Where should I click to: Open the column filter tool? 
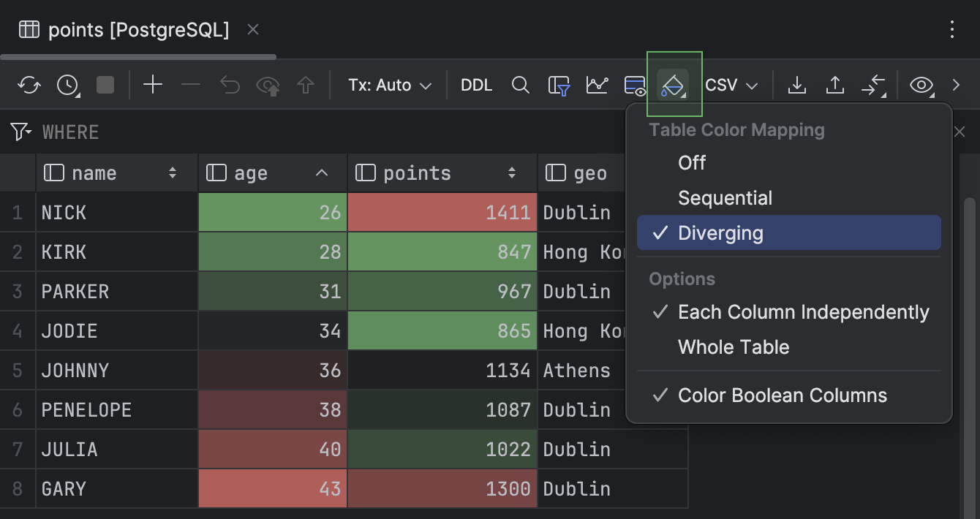tap(557, 85)
